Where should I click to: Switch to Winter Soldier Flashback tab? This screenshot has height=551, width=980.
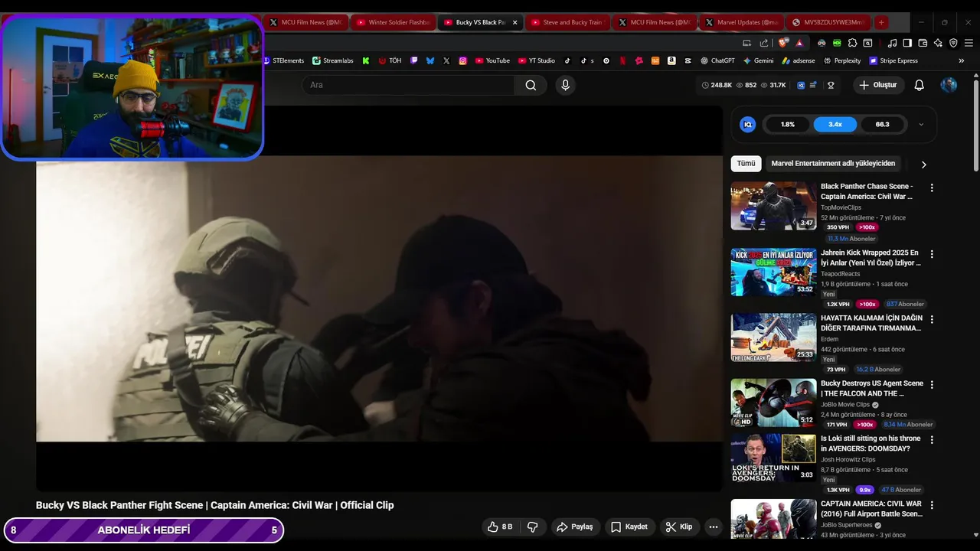tap(393, 22)
